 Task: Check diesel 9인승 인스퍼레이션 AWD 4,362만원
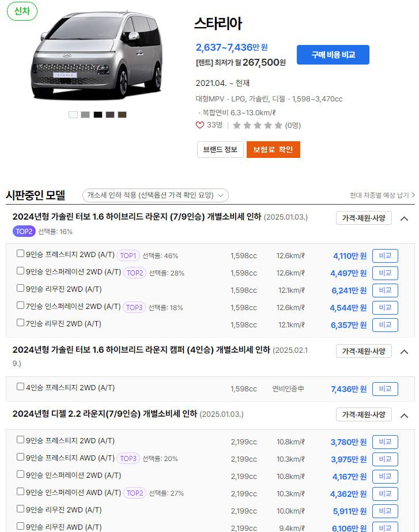click(20, 491)
